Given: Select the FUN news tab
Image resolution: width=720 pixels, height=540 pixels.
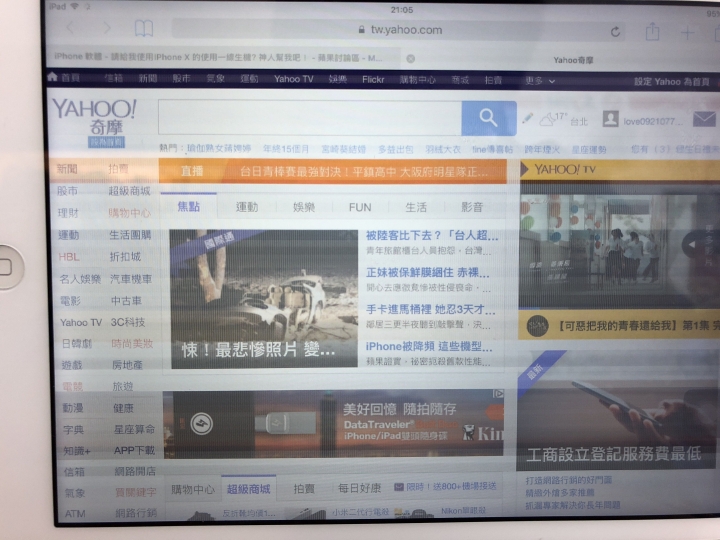Looking at the screenshot, I should [x=360, y=208].
